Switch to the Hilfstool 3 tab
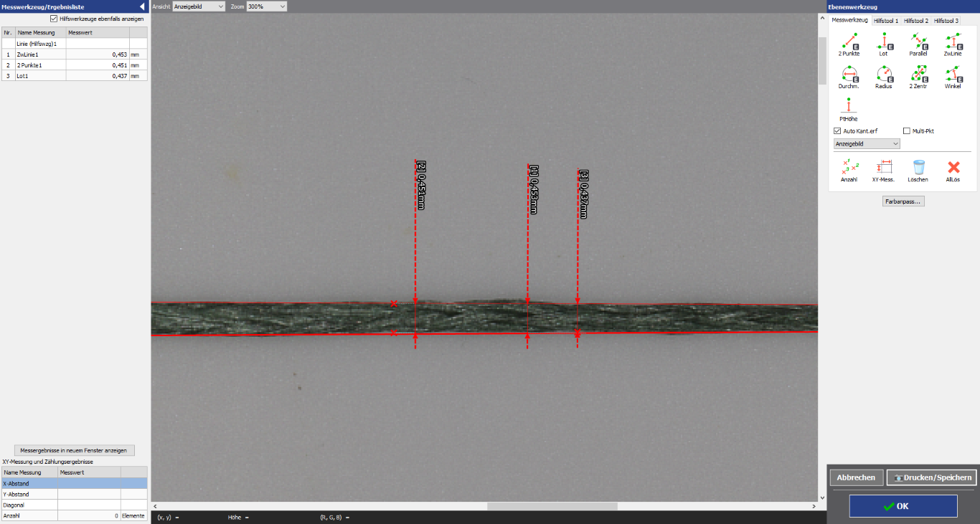Image resolution: width=980 pixels, height=524 pixels. tap(946, 21)
